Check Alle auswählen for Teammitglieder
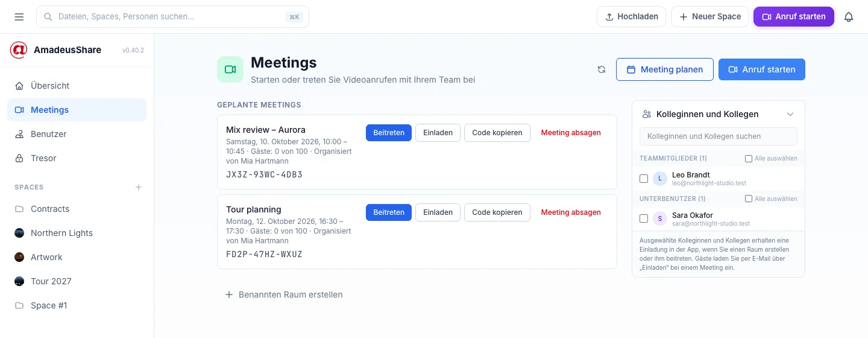 (x=749, y=159)
